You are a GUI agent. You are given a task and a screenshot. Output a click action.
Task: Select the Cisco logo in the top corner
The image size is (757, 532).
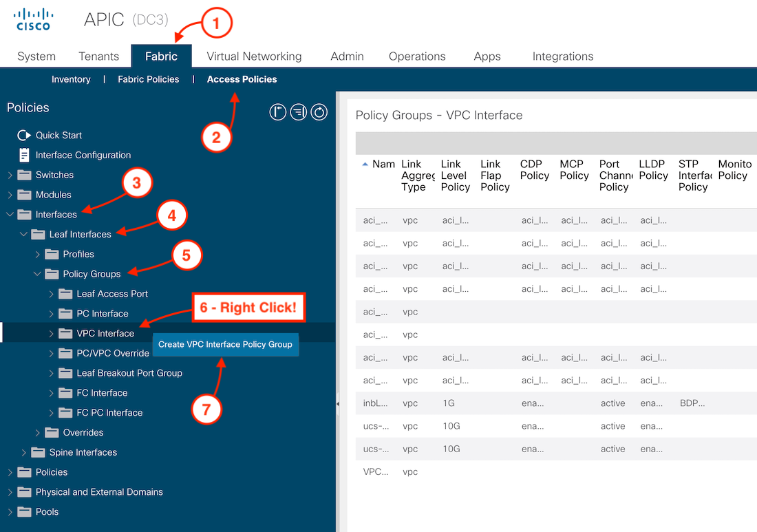pos(33,19)
